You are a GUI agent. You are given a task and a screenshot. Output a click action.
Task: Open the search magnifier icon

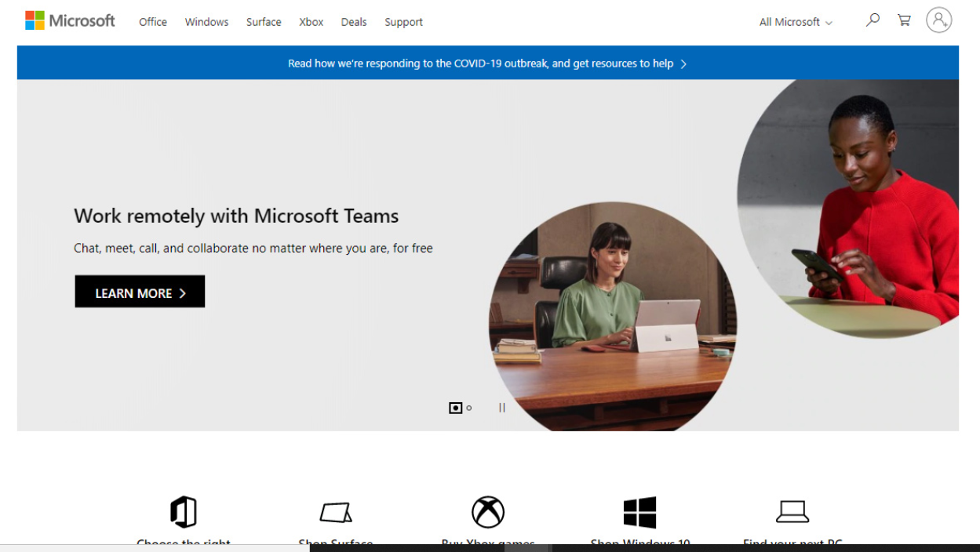(873, 20)
